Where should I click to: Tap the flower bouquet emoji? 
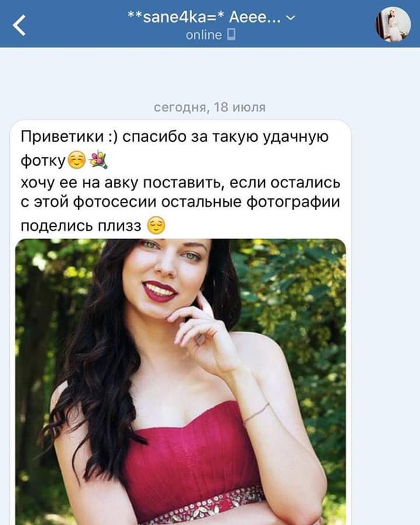98,160
